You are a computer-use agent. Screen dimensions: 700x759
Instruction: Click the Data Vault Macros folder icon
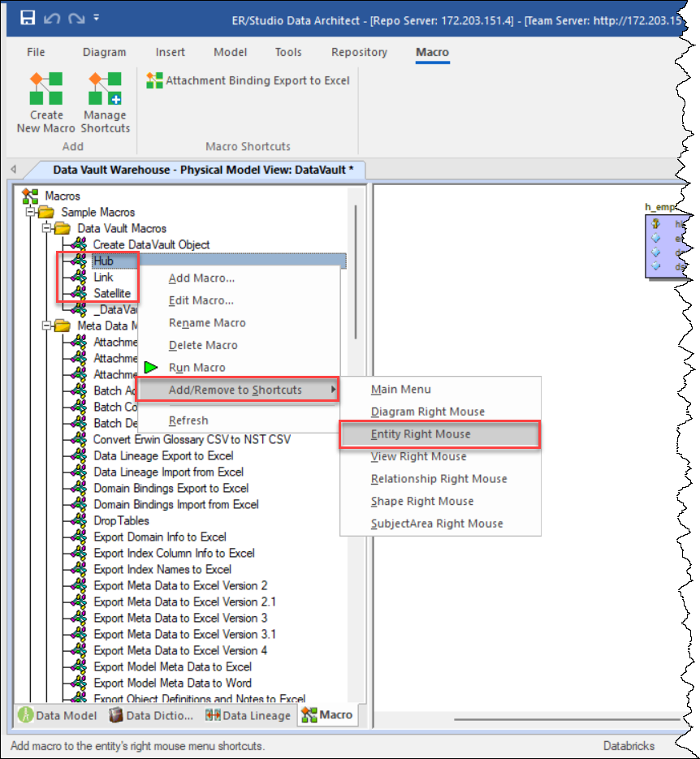click(63, 228)
